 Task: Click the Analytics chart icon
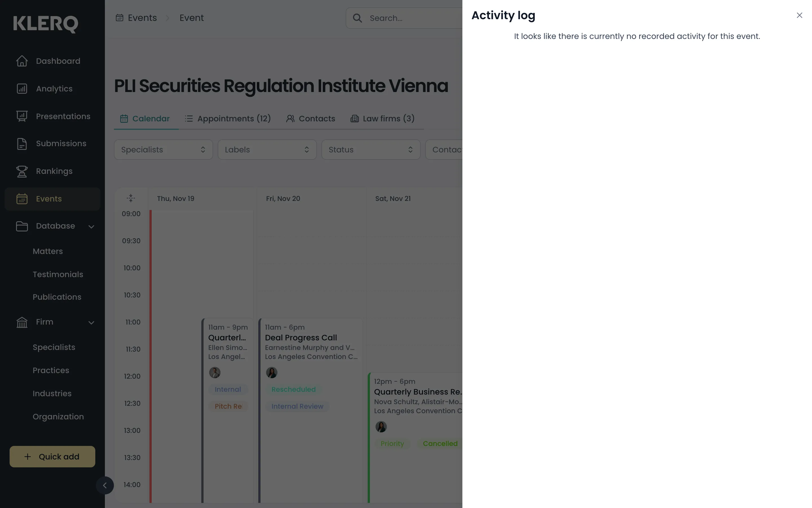(x=22, y=89)
